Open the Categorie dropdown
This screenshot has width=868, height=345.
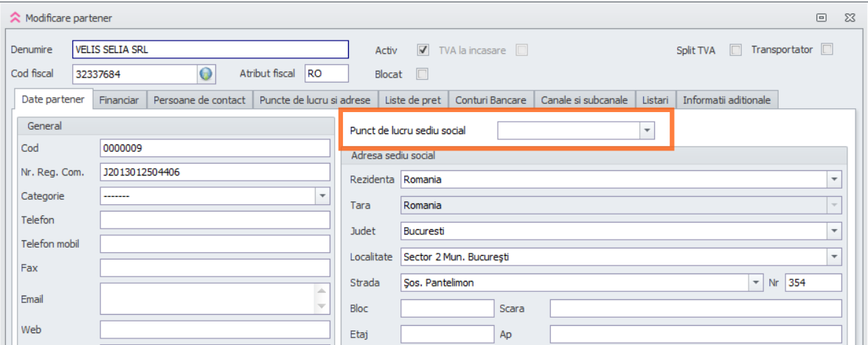point(322,197)
